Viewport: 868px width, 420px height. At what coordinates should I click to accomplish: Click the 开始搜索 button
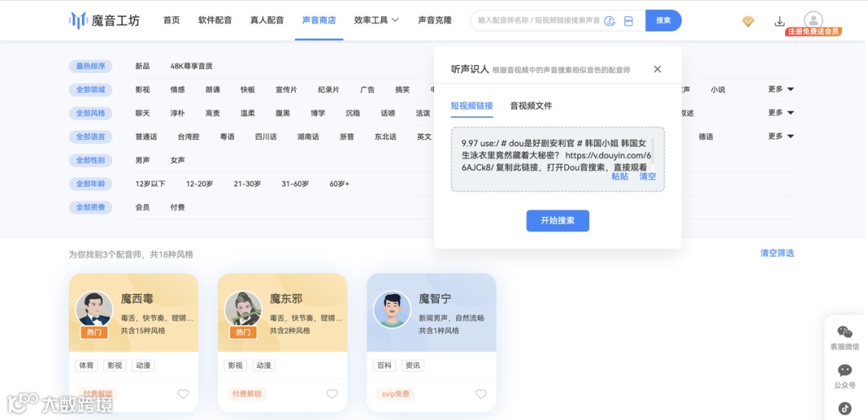[558, 221]
